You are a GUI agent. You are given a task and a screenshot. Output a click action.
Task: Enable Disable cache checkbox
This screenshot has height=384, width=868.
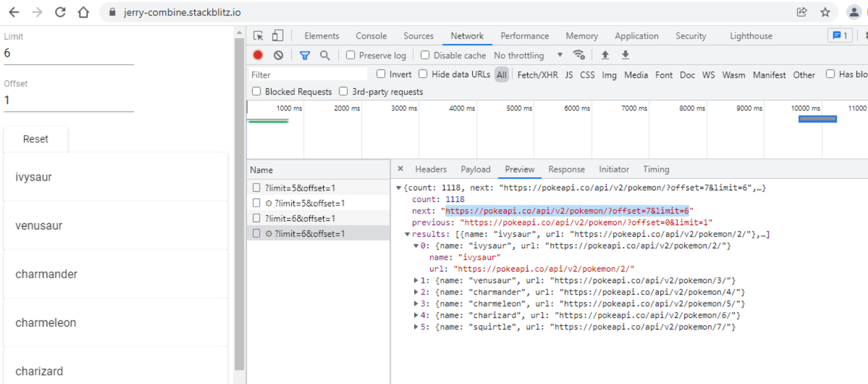pyautogui.click(x=425, y=55)
